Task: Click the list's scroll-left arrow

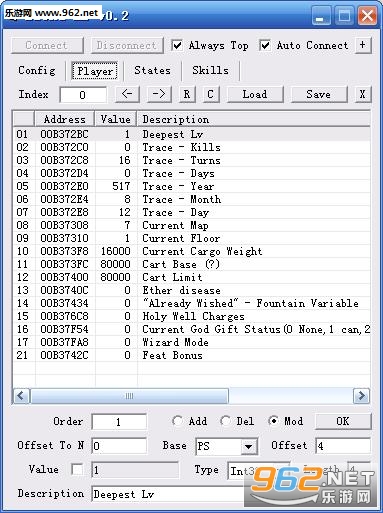Action: tap(21, 396)
